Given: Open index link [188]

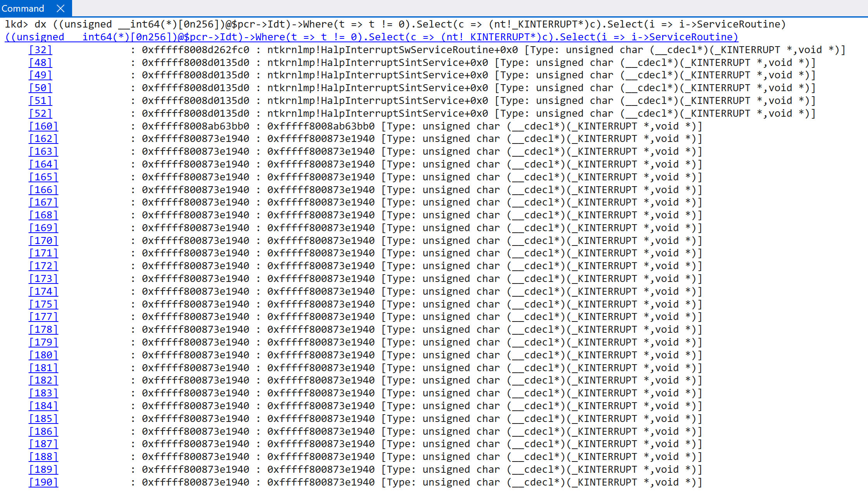Looking at the screenshot, I should 43,456.
